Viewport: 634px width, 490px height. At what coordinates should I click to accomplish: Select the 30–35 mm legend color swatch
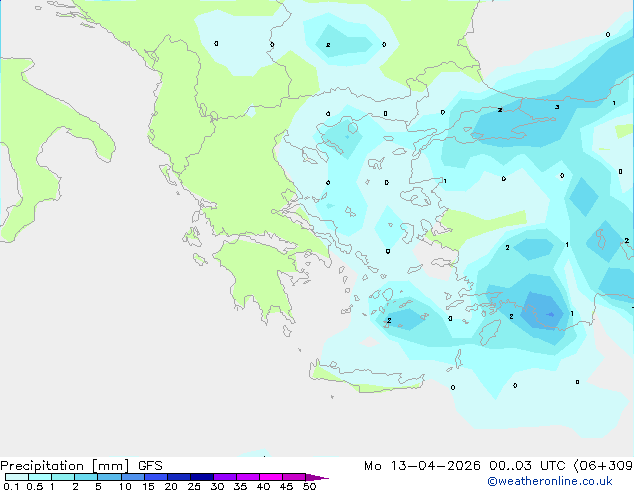coord(224,477)
